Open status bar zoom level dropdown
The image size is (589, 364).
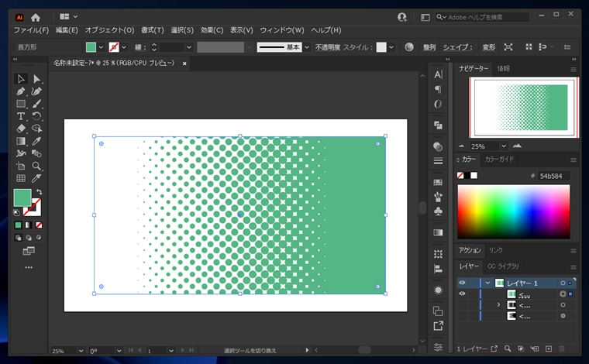pos(81,351)
